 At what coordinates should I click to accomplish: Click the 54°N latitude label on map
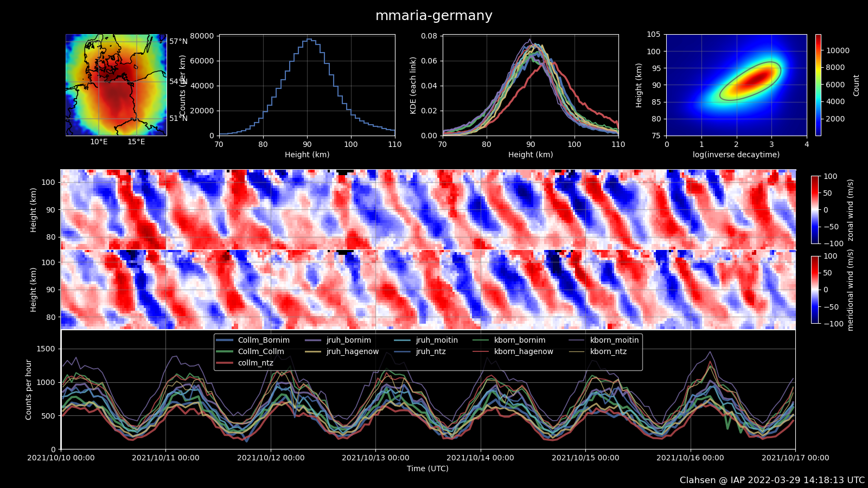pyautogui.click(x=177, y=81)
